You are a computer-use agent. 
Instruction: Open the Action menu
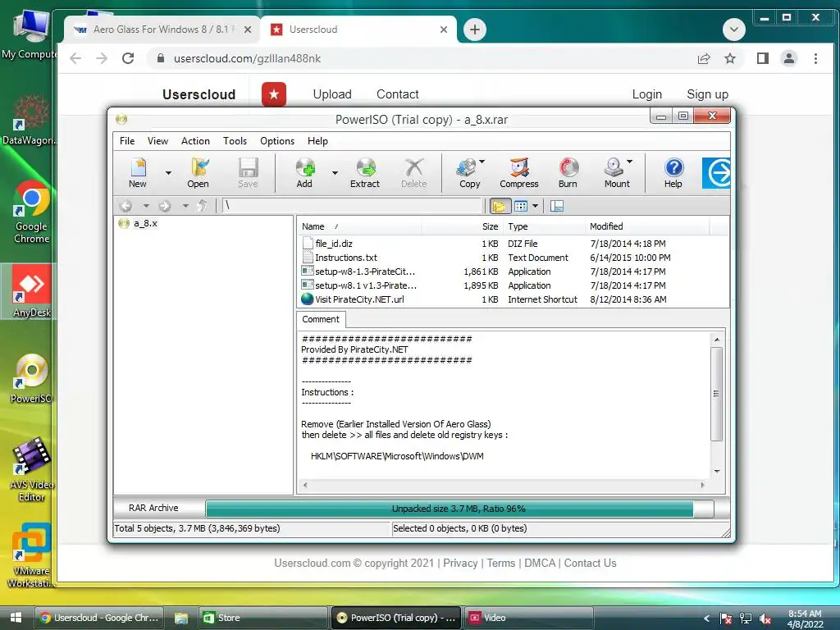coord(195,141)
